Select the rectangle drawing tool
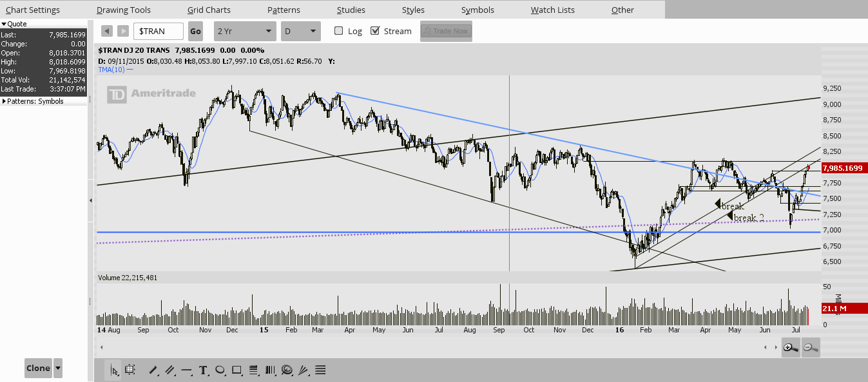Screen dimensions: 868x382 tap(236, 370)
